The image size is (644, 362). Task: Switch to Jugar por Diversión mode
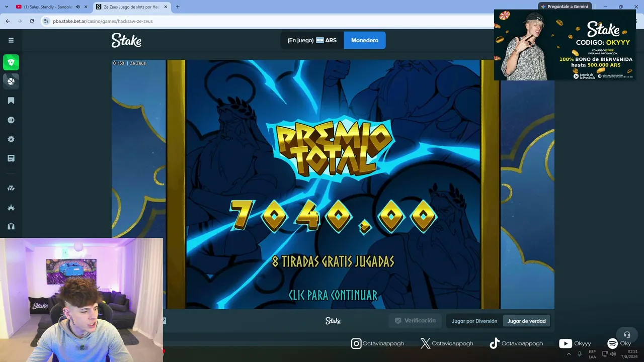coord(474,321)
